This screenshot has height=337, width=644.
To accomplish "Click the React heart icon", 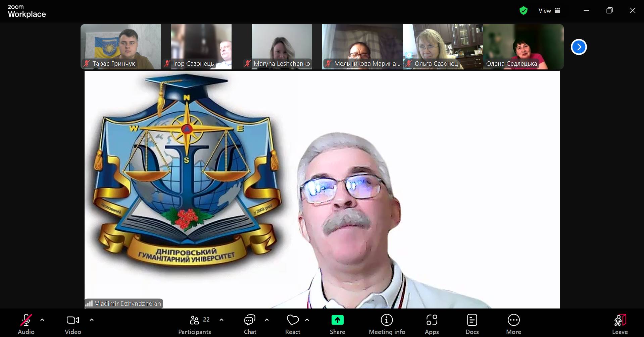I will (293, 320).
